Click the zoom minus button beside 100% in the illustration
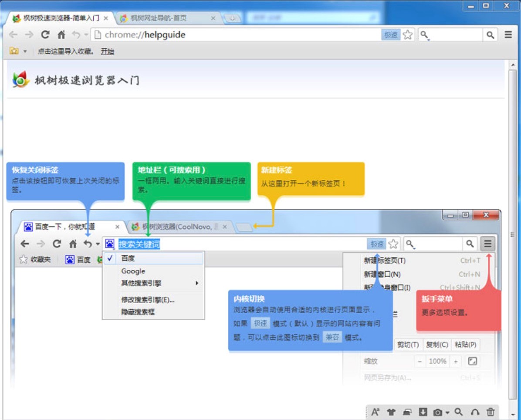Screen dimensions: 521x420 [x=420, y=361]
